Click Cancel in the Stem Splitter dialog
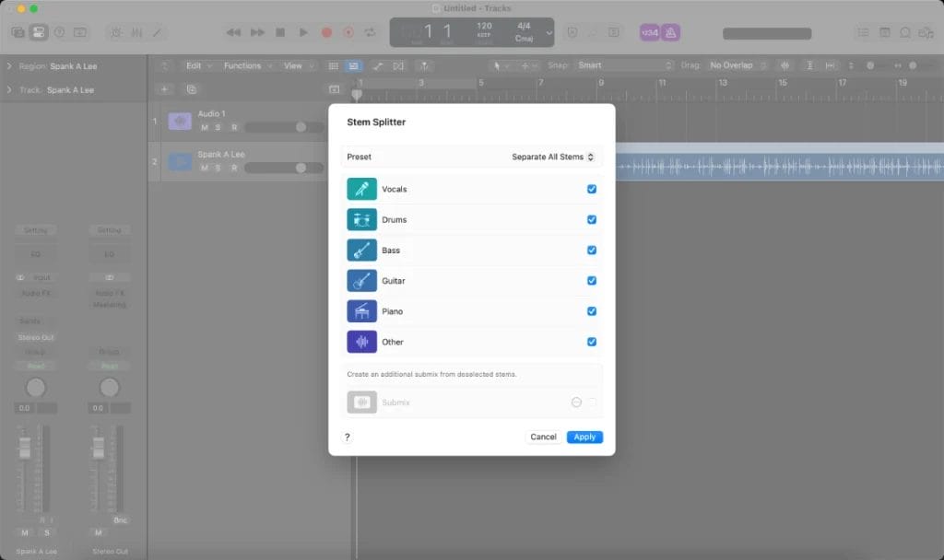This screenshot has width=944, height=560. [x=543, y=437]
